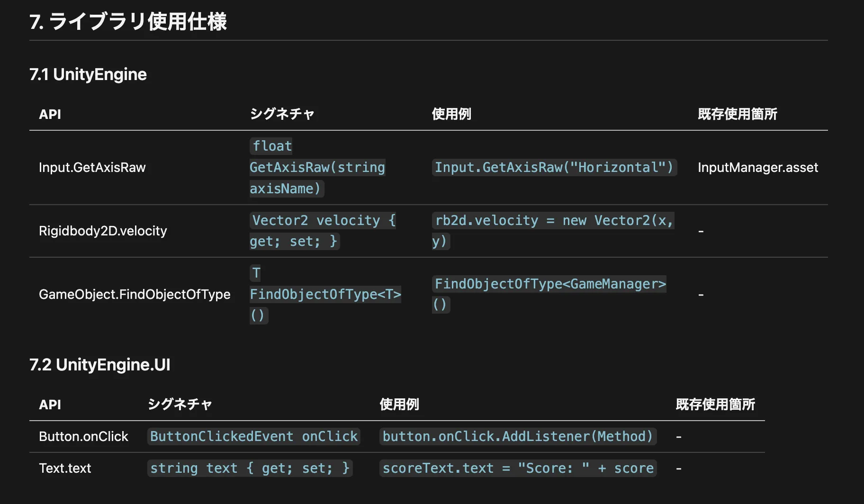Image resolution: width=864 pixels, height=504 pixels.
Task: Click the 'Vector2 velocity { get; set; }' signature
Action: [323, 231]
